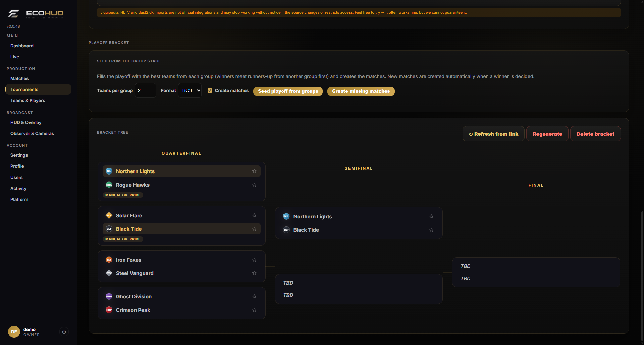Click Create missing matches button
The width and height of the screenshot is (644, 345).
(361, 91)
